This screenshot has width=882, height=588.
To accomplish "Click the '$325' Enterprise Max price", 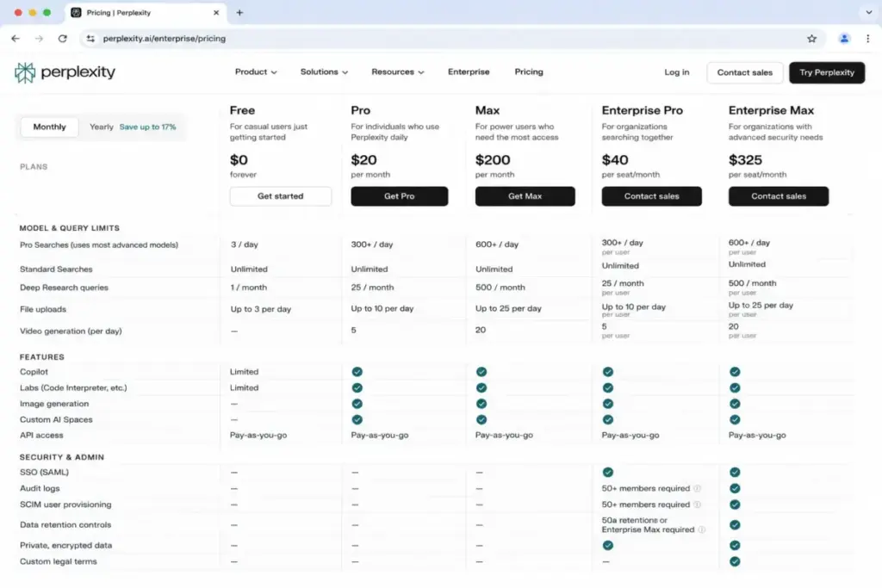I will point(745,160).
